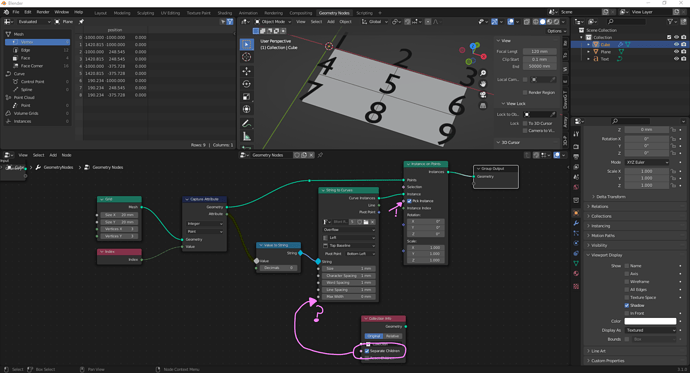Open the Physics properties tab icon
This screenshot has height=373, width=690.
576,243
